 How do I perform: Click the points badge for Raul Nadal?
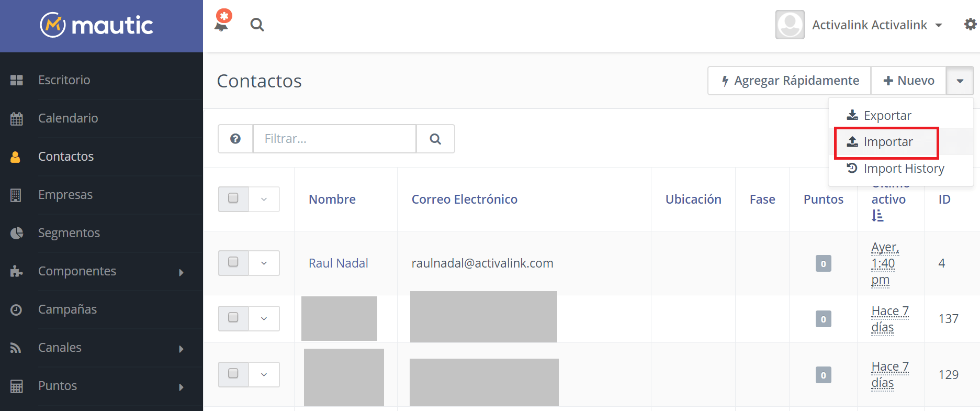(824, 263)
